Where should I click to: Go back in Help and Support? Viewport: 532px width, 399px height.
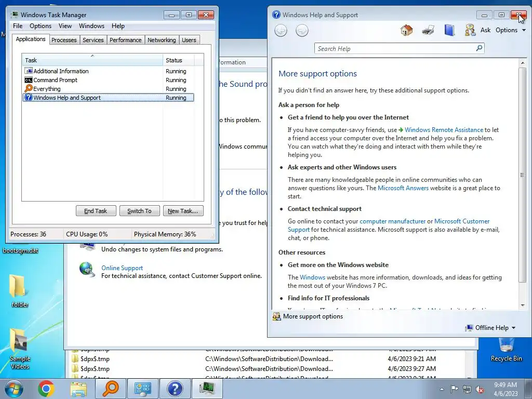click(281, 31)
